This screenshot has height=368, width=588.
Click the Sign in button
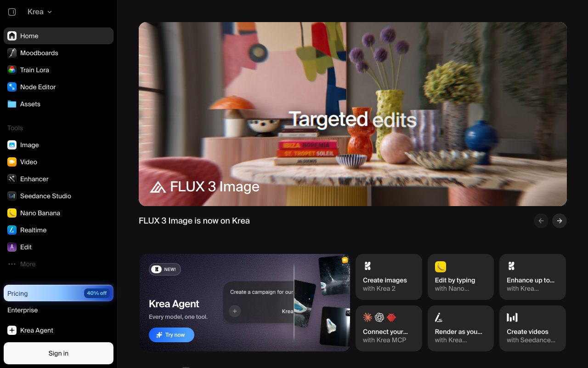pos(58,353)
